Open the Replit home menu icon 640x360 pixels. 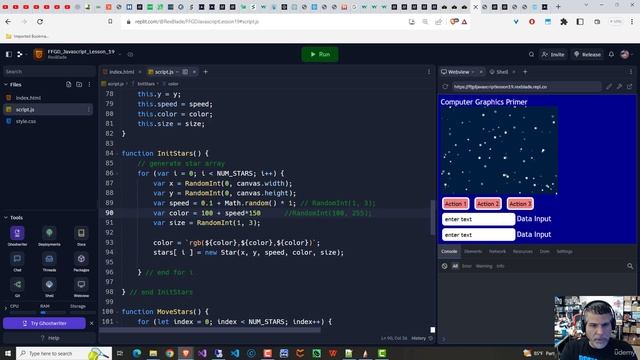click(x=19, y=54)
